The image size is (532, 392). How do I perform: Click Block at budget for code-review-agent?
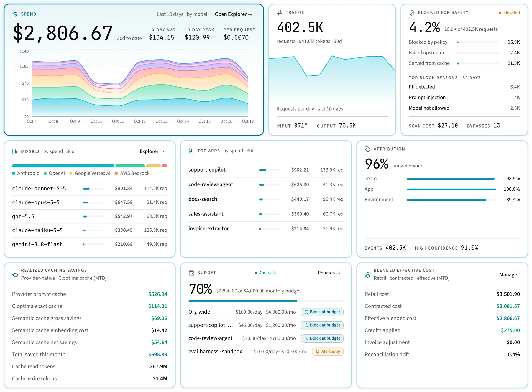[322, 338]
